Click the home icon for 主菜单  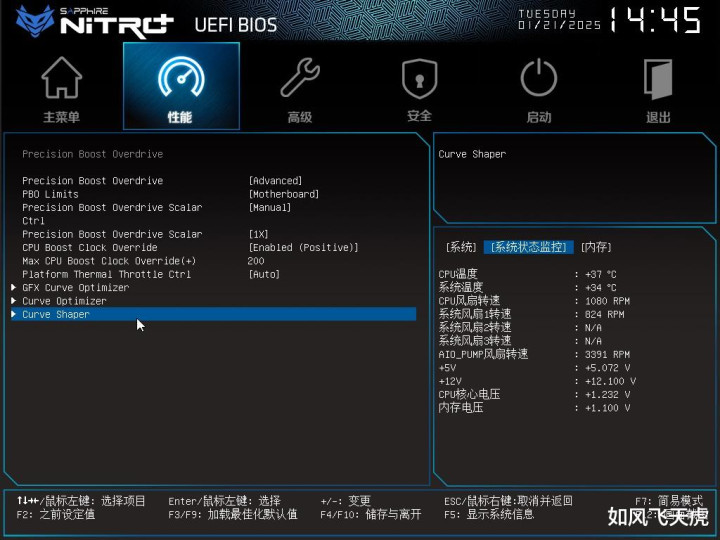pos(62,77)
